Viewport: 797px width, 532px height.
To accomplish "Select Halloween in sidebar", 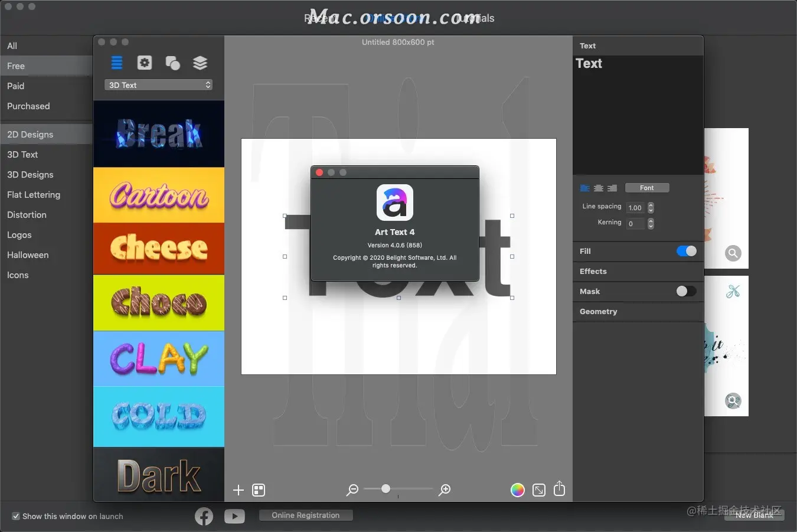I will coord(46,255).
